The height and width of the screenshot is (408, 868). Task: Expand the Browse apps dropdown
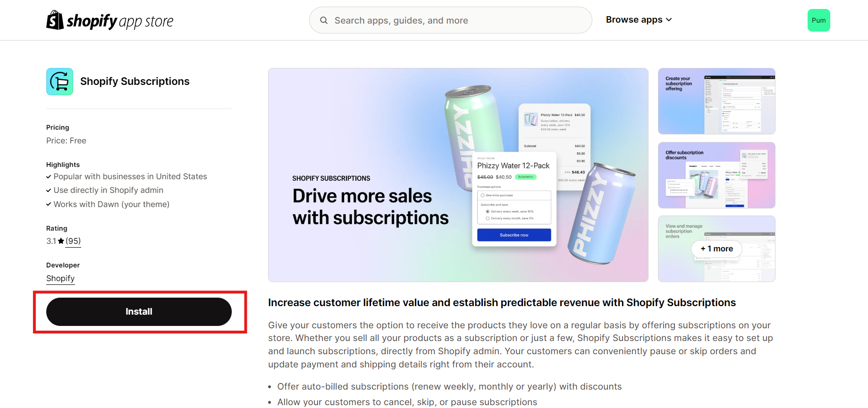click(639, 20)
